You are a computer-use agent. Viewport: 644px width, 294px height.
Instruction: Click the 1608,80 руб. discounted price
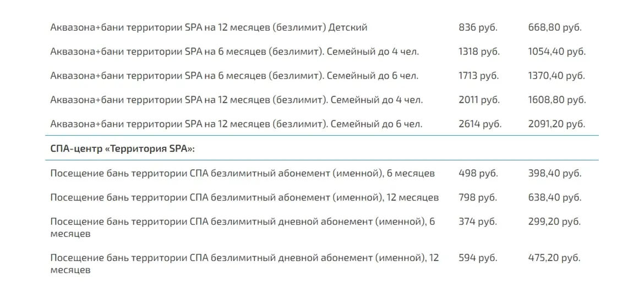[x=556, y=100]
